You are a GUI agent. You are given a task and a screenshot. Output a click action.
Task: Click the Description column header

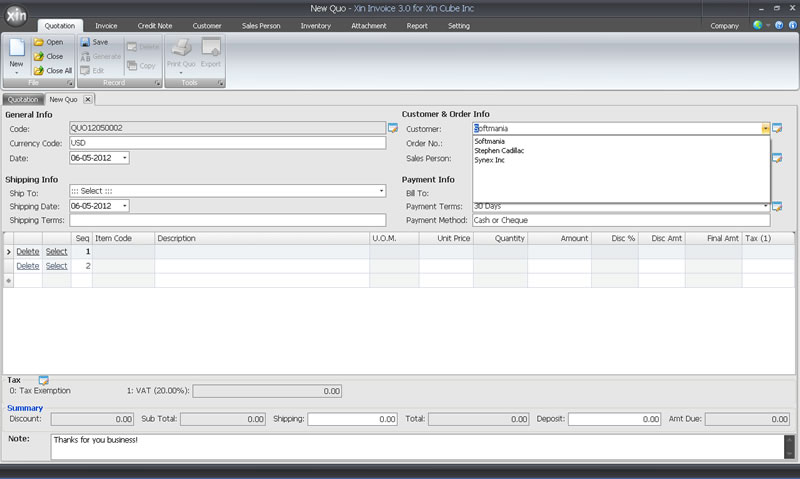(262, 238)
